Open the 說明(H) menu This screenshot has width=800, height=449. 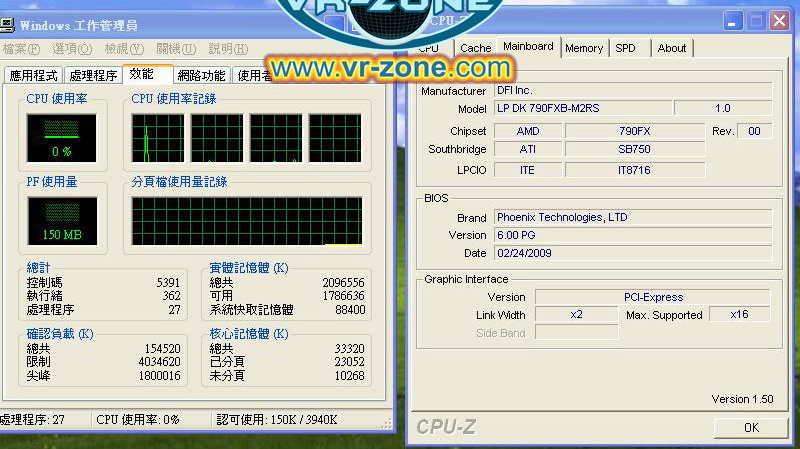tap(228, 49)
